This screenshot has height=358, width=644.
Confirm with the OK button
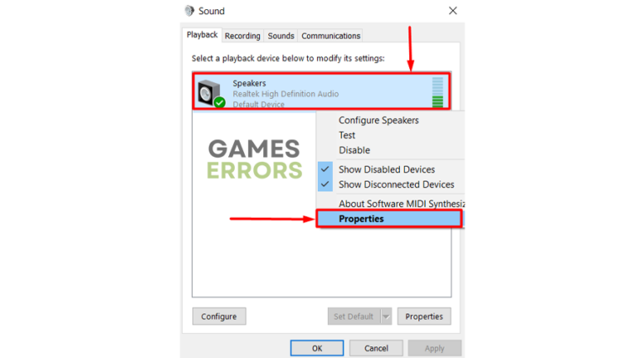[317, 348]
